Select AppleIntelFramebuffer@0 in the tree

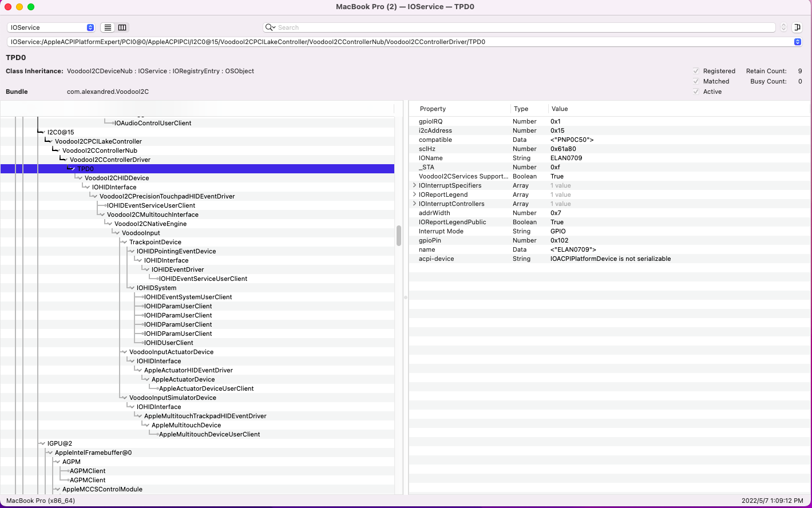93,453
